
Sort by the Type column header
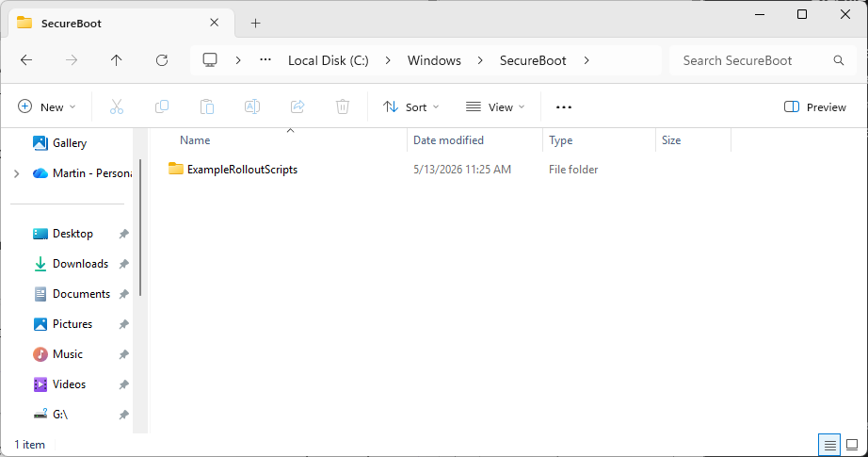tap(561, 140)
